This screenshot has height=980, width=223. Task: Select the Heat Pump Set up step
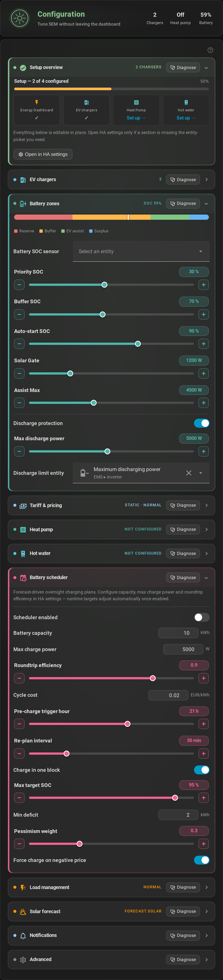[x=136, y=110]
